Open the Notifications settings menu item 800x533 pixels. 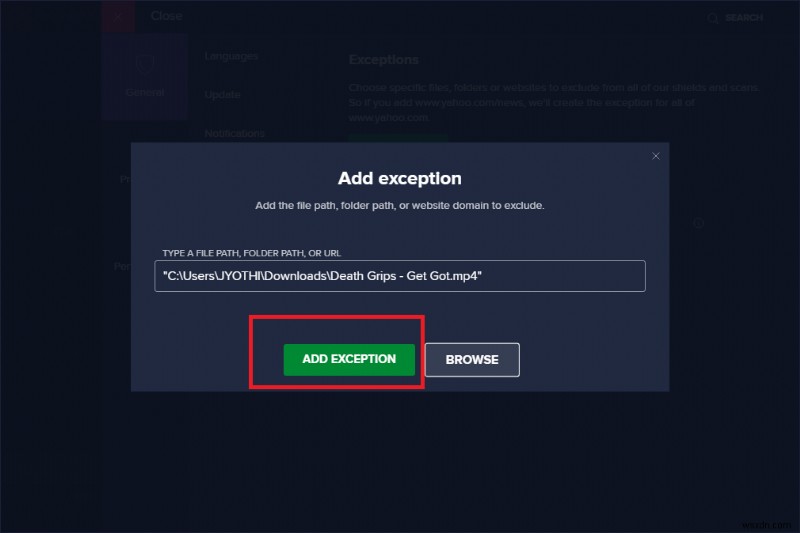coord(234,133)
